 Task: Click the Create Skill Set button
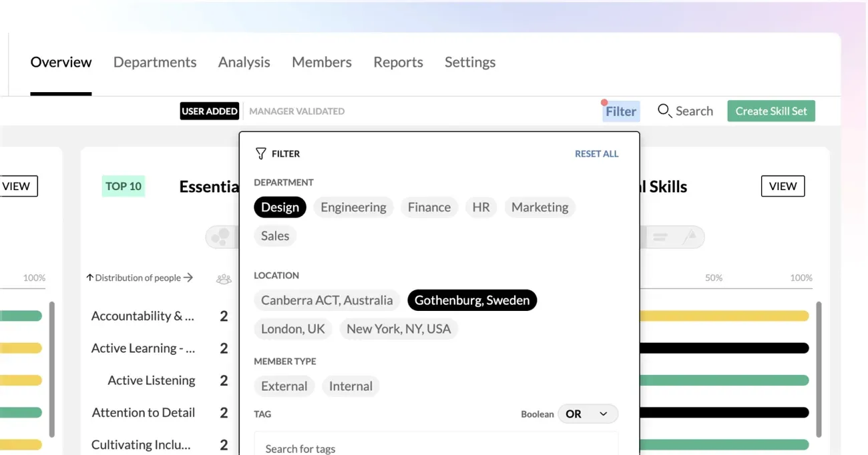click(771, 111)
